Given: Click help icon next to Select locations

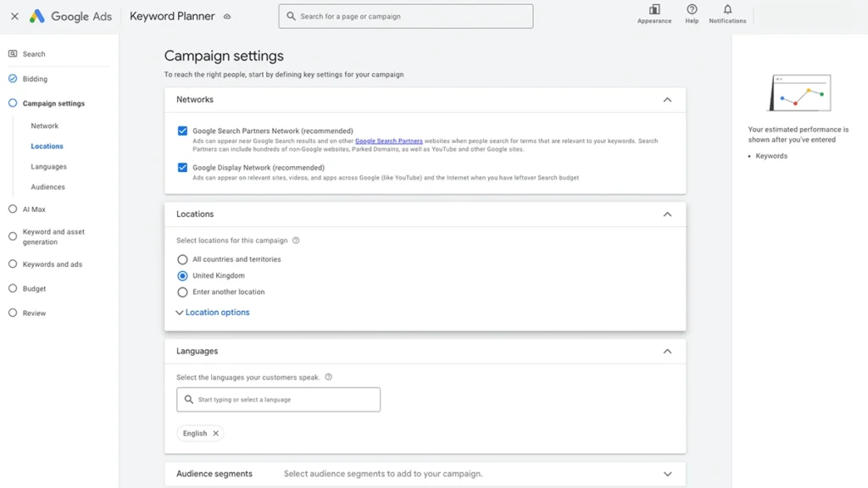Looking at the screenshot, I should (x=296, y=240).
